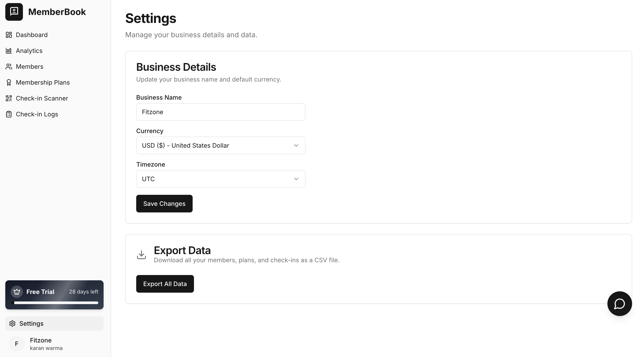Image resolution: width=644 pixels, height=357 pixels.
Task: Click the Check-in Logs clipboard icon
Action: click(9, 114)
